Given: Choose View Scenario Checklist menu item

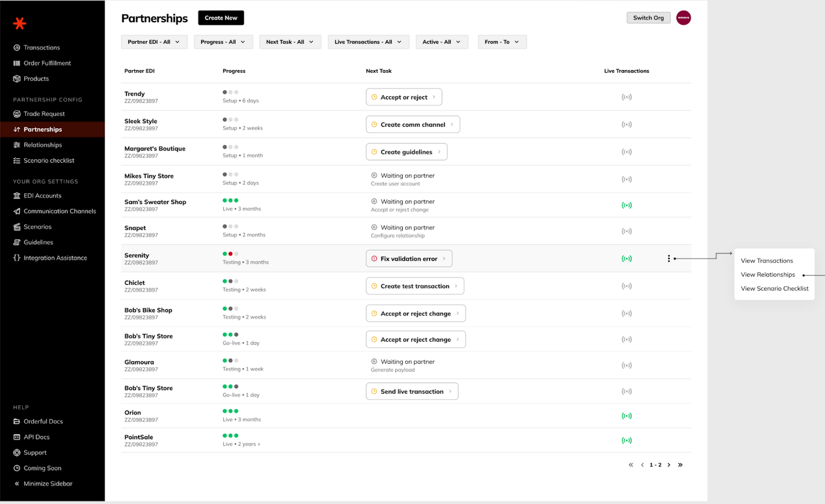Looking at the screenshot, I should pyautogui.click(x=774, y=288).
